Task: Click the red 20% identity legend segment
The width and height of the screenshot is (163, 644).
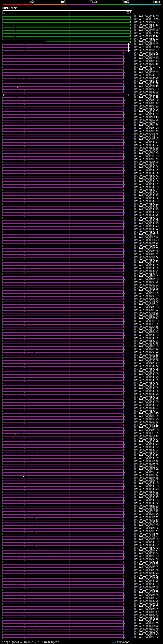Action: tap(18, 5)
